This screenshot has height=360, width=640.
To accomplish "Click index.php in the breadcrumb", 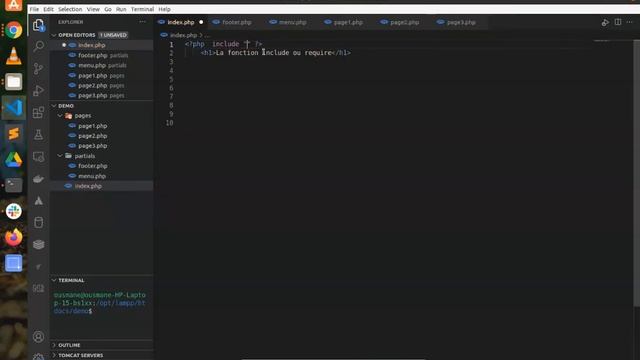I will point(183,35).
